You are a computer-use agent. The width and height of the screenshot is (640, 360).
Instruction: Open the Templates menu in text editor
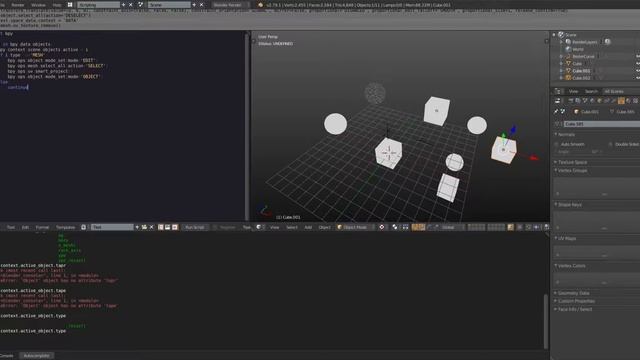(x=65, y=227)
